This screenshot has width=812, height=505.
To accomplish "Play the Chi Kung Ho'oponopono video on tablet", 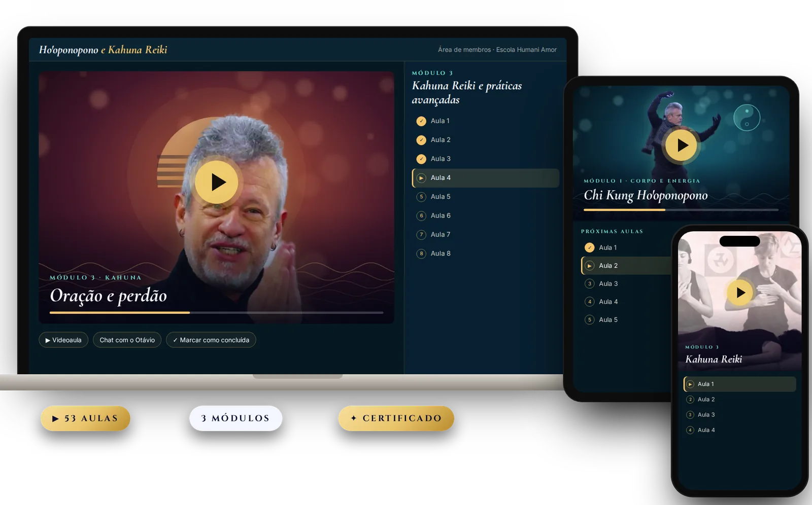I will [681, 145].
